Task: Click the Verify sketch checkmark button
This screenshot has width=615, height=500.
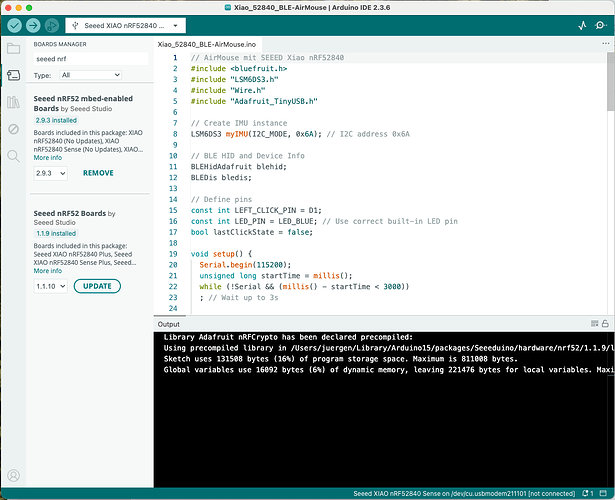Action: [15, 25]
